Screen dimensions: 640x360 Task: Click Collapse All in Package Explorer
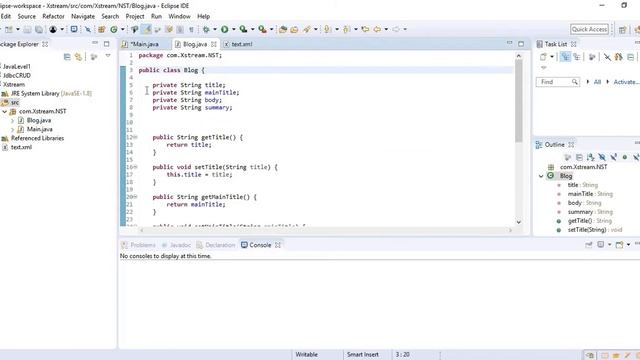click(67, 57)
